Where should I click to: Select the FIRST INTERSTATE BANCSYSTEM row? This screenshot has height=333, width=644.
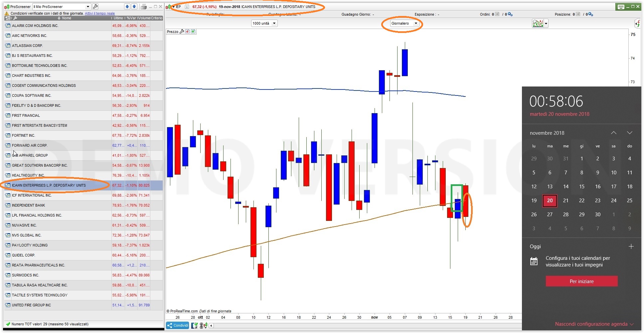83,125
